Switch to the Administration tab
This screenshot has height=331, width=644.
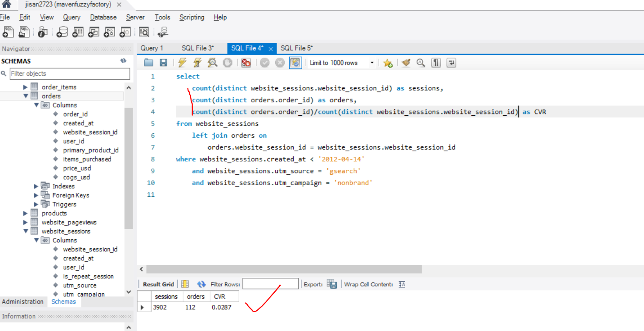22,302
